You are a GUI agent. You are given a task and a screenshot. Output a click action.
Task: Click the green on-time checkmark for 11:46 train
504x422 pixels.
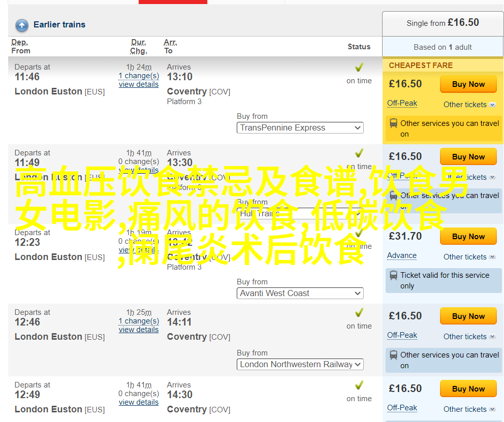coord(359,68)
